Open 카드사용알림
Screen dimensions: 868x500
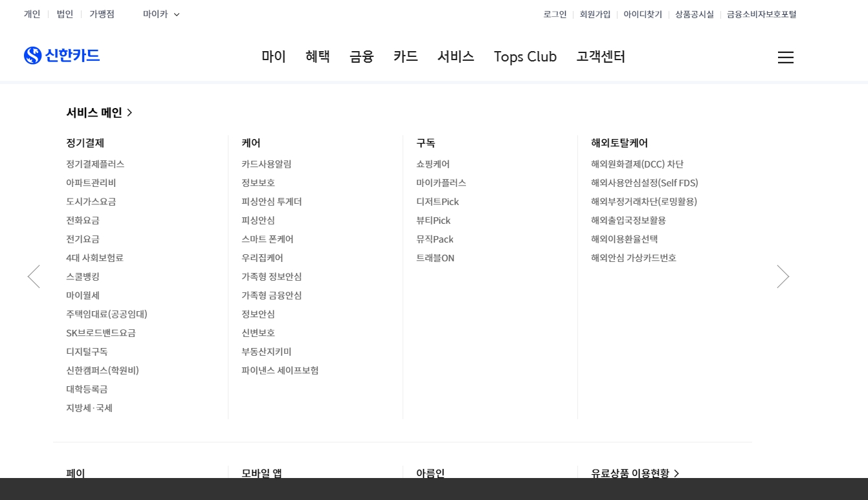267,164
